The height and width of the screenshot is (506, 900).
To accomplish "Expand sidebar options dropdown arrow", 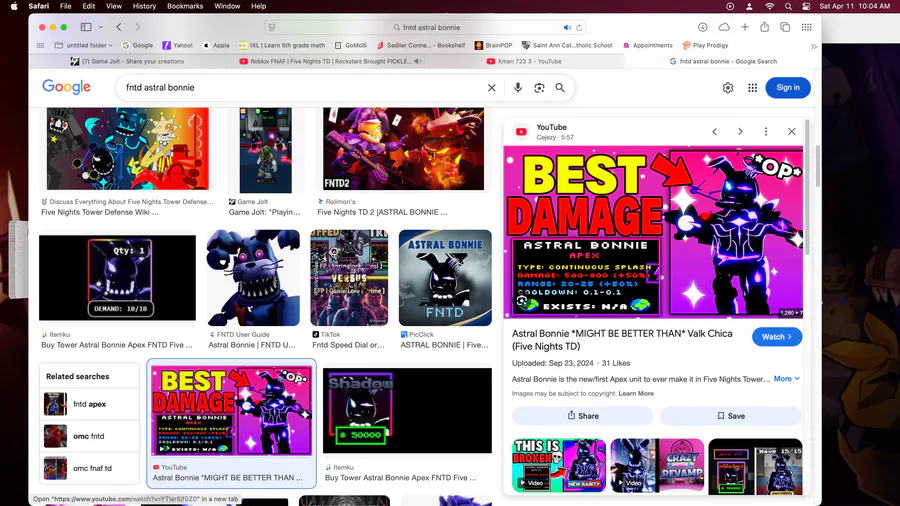I will coord(100,27).
